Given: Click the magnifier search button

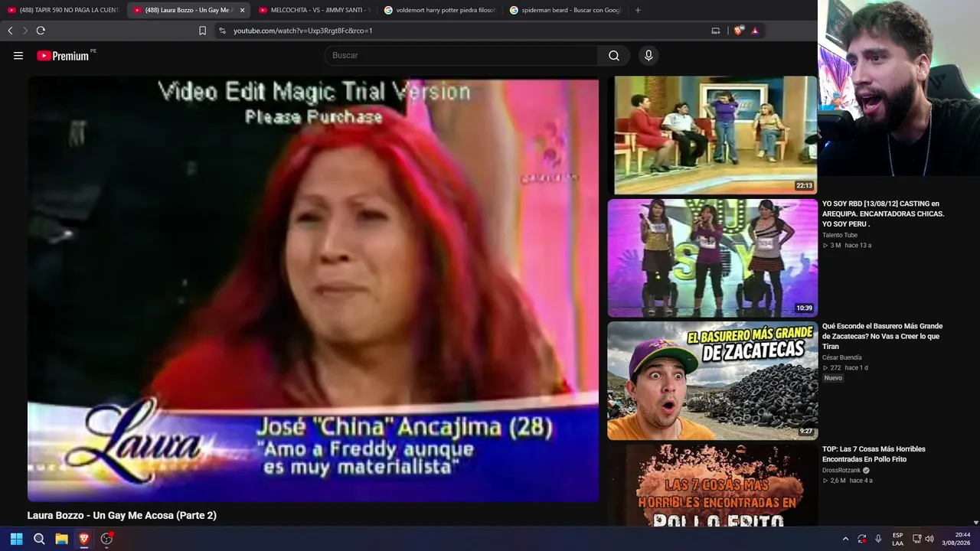Looking at the screenshot, I should (614, 56).
